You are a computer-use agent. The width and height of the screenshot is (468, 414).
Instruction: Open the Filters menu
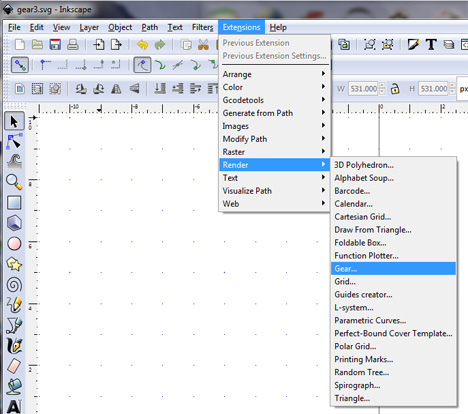202,27
